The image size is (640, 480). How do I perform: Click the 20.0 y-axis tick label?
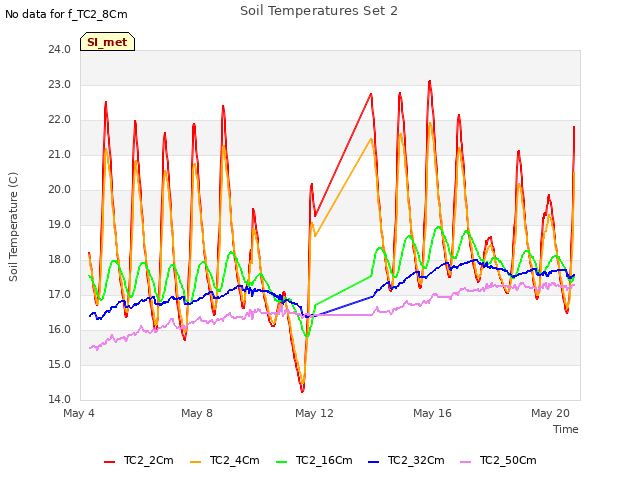(60, 189)
